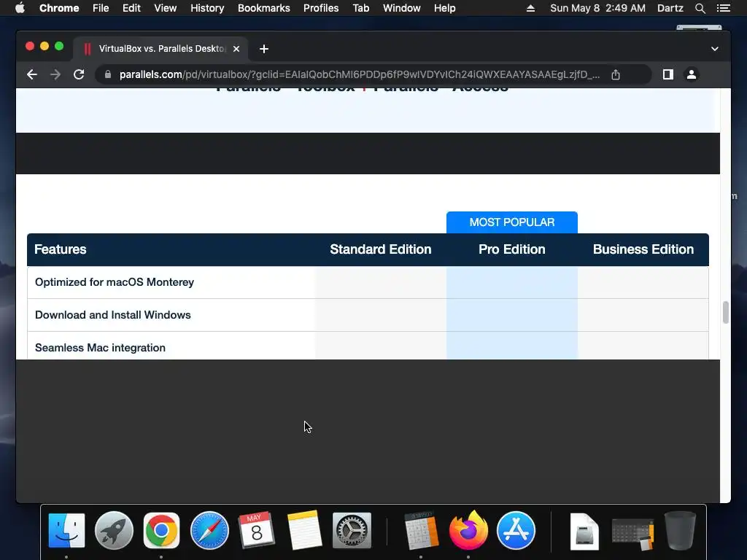Image resolution: width=747 pixels, height=560 pixels.
Task: Open the History menu
Action: coord(207,8)
